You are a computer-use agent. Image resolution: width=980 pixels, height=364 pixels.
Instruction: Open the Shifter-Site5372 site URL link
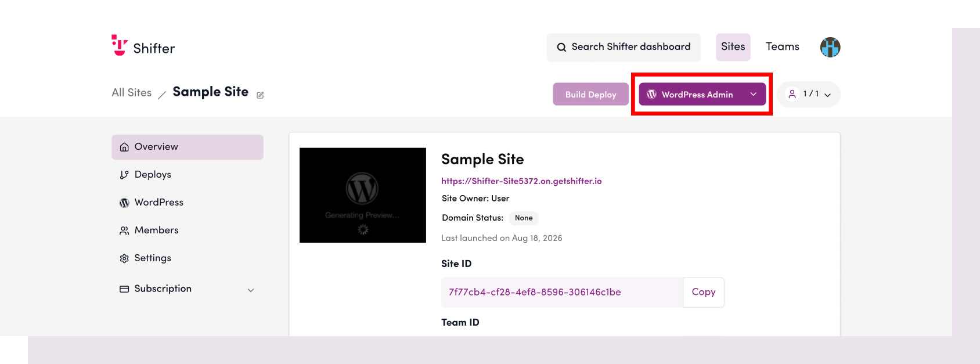coord(521,181)
